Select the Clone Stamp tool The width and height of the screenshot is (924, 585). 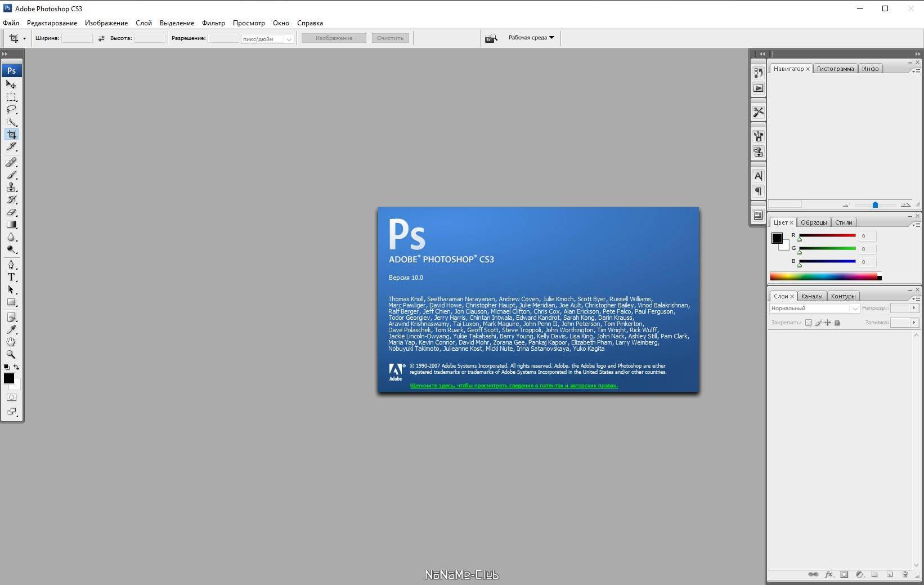11,187
